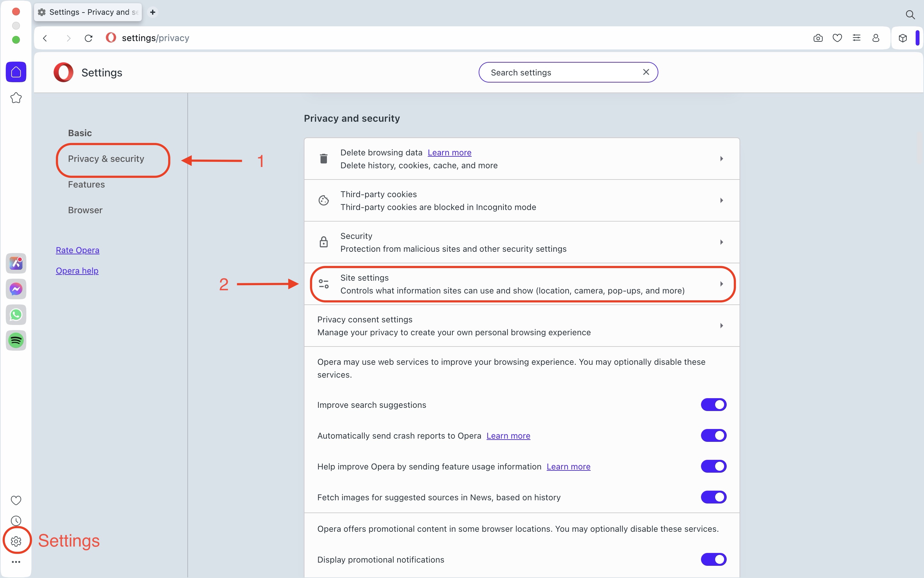Screen dimensions: 924x578
Task: Click the settings/privacy address bar URL
Action: 155,38
